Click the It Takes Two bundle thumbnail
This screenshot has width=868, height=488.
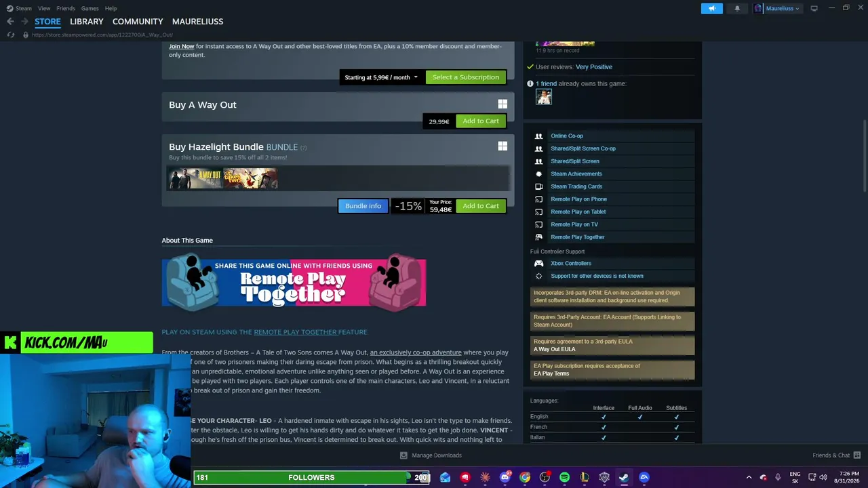click(x=250, y=179)
